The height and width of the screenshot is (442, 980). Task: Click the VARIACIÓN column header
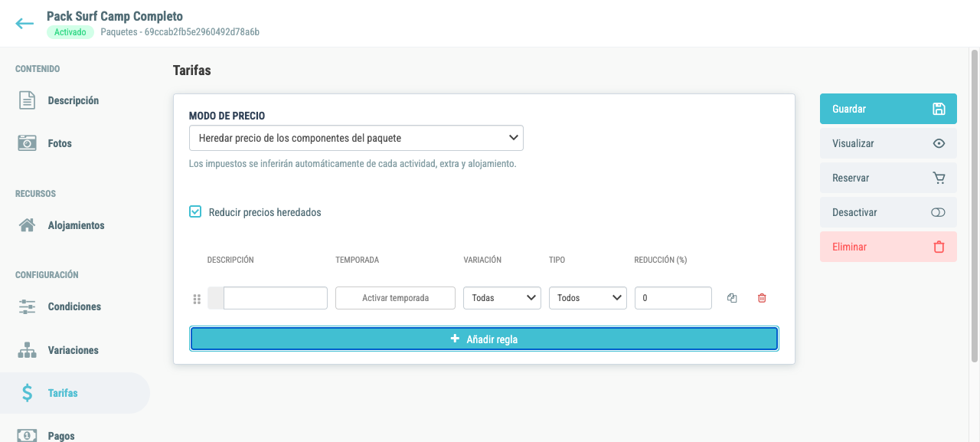click(482, 260)
